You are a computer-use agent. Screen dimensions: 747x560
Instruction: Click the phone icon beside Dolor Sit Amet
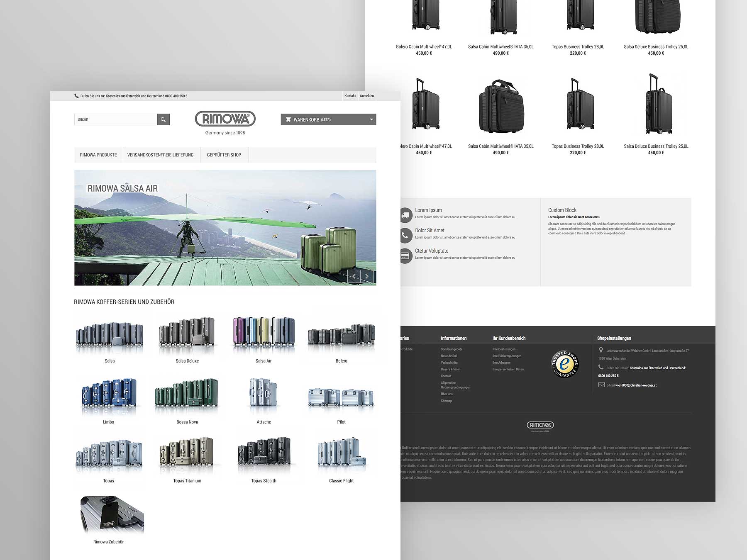[x=405, y=236]
